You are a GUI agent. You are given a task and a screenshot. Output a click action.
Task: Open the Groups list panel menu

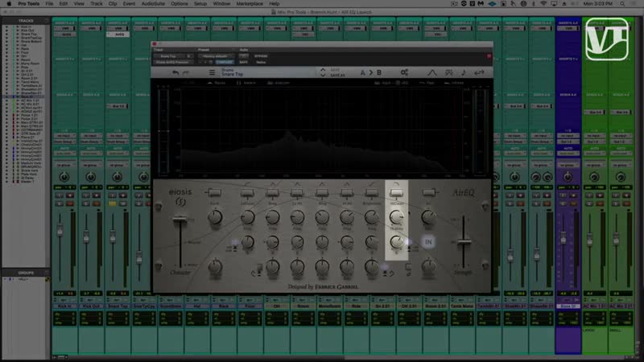click(x=46, y=273)
